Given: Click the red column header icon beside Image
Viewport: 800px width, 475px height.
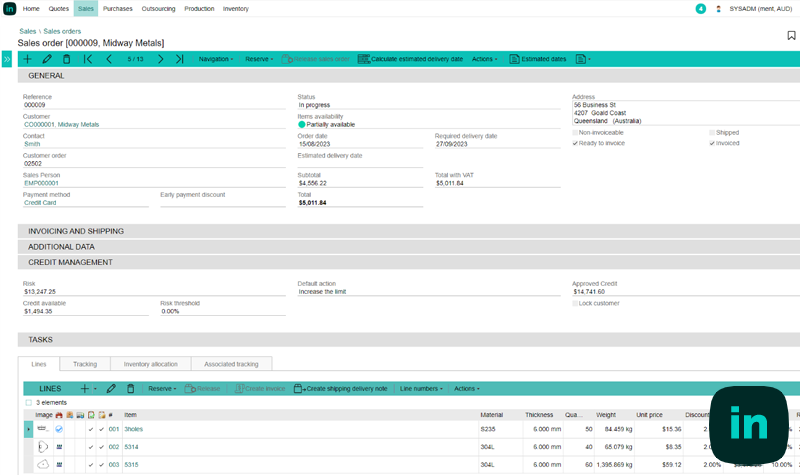Looking at the screenshot, I should tap(59, 415).
